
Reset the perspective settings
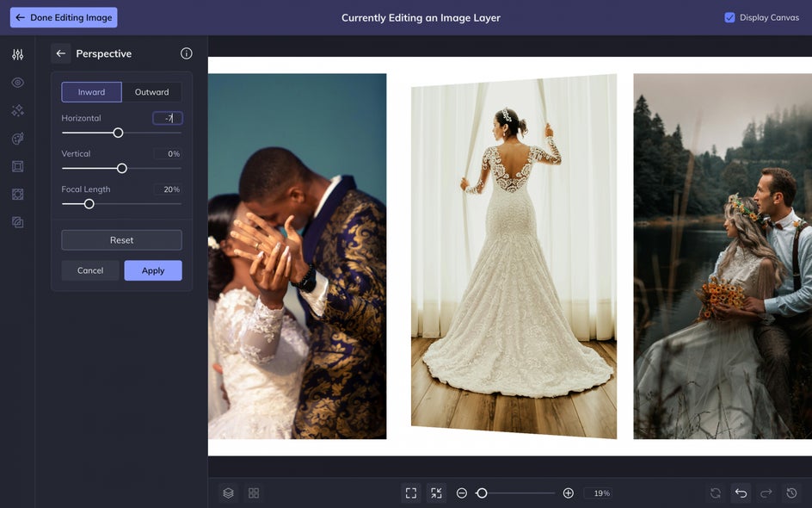tap(121, 240)
